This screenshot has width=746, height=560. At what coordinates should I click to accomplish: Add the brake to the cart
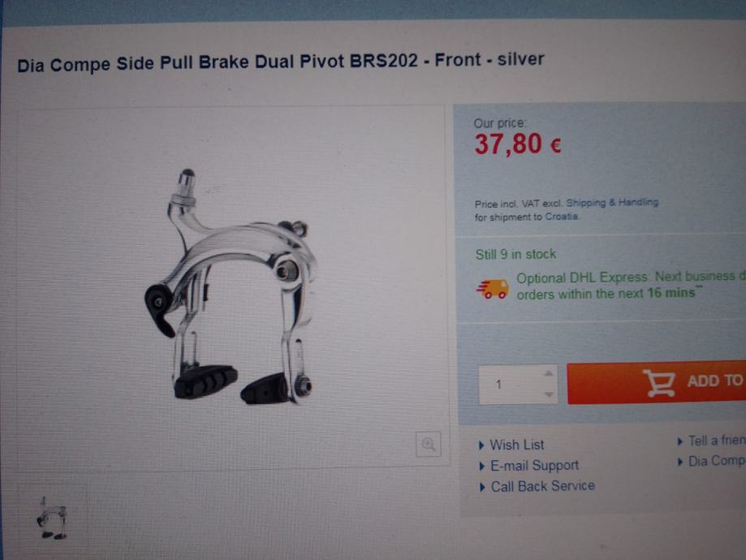click(657, 382)
